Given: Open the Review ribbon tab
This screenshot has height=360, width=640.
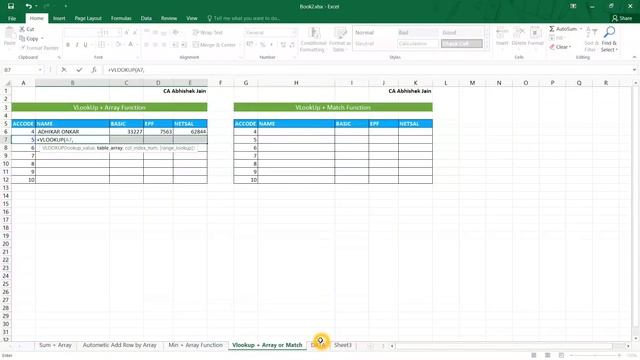Looking at the screenshot, I should pos(169,18).
